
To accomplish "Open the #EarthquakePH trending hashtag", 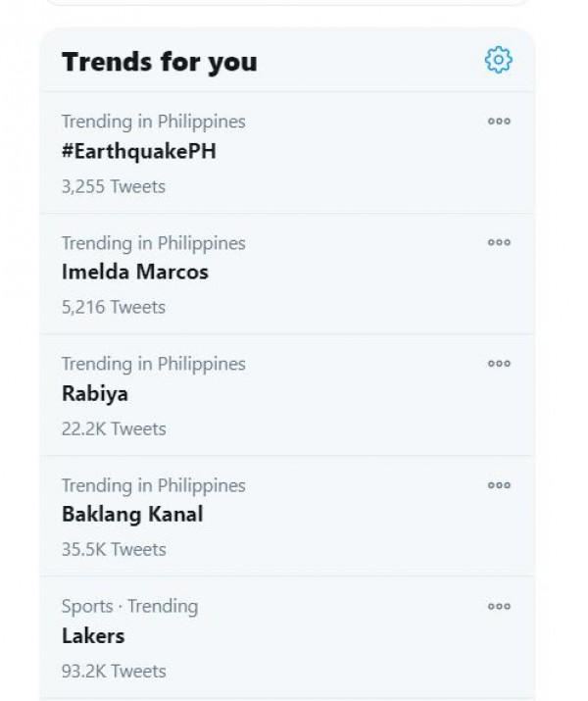I will tap(138, 151).
